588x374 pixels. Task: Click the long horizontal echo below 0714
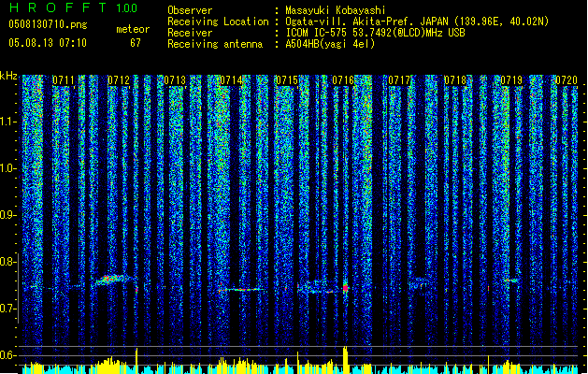click(242, 289)
